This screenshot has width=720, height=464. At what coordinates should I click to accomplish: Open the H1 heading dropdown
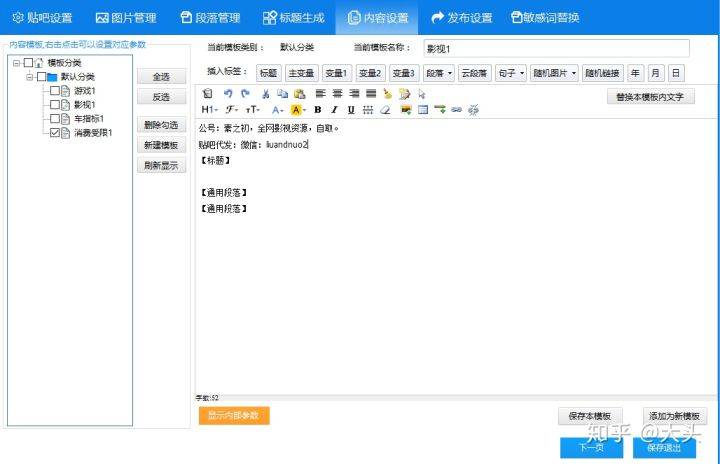pos(209,110)
